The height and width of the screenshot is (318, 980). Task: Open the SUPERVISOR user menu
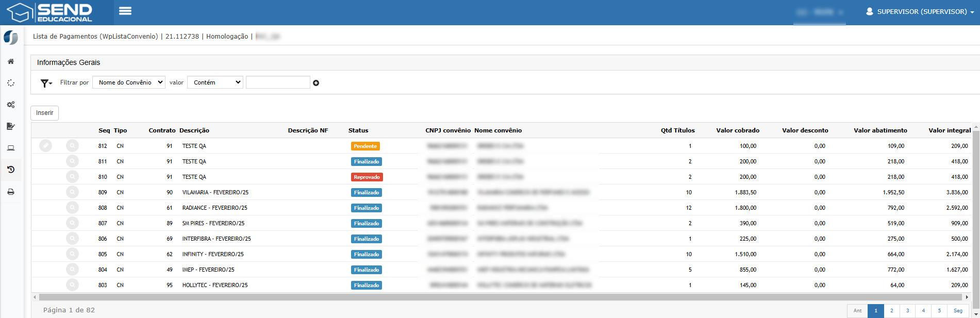(920, 11)
